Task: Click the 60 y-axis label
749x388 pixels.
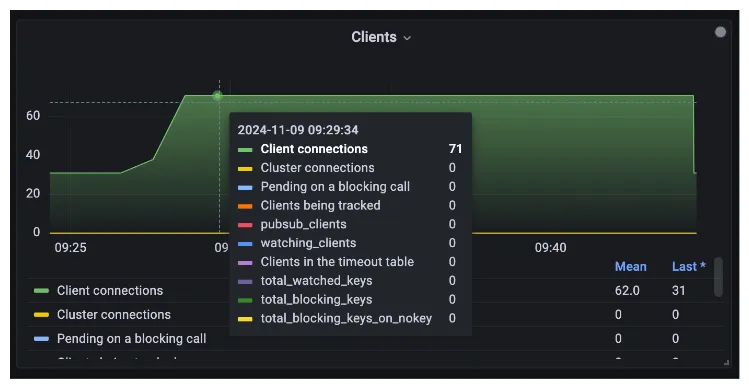Action: (x=33, y=116)
